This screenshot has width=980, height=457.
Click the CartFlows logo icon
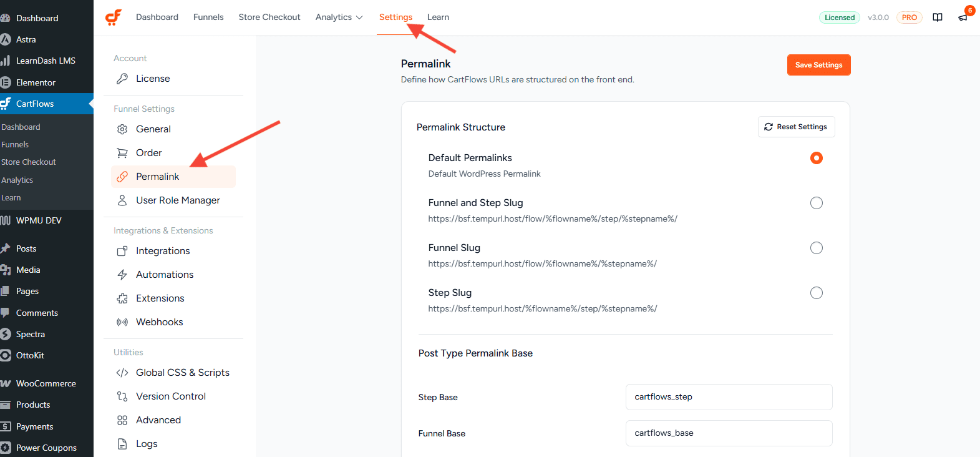click(x=114, y=17)
